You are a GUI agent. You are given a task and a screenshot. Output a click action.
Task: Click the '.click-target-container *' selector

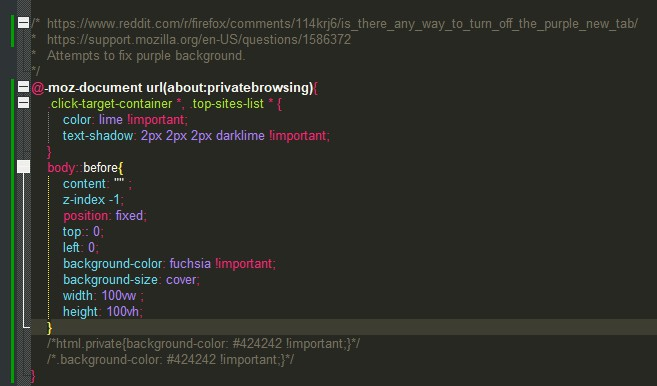tap(114, 104)
